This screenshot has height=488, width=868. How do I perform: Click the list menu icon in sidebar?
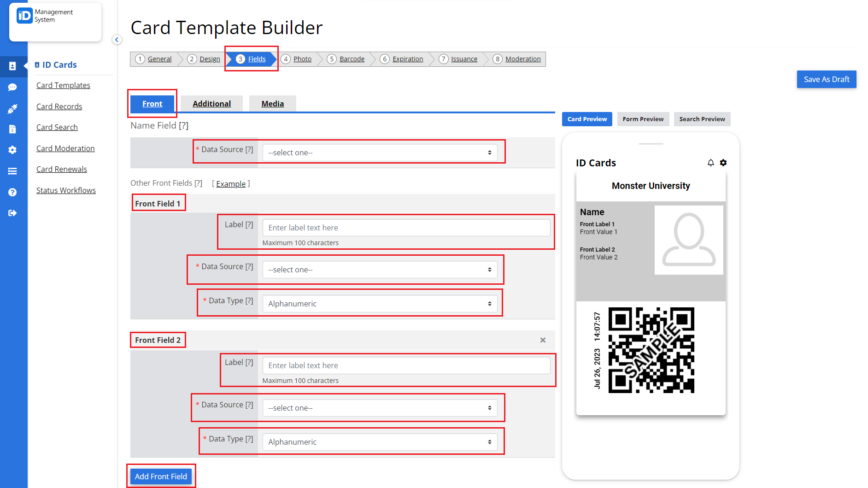(12, 171)
